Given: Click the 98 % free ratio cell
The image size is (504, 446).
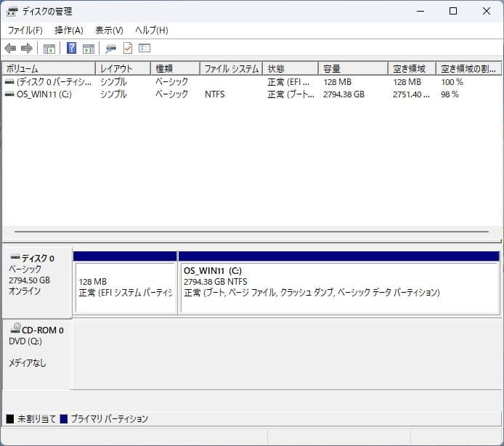Looking at the screenshot, I should click(x=450, y=94).
